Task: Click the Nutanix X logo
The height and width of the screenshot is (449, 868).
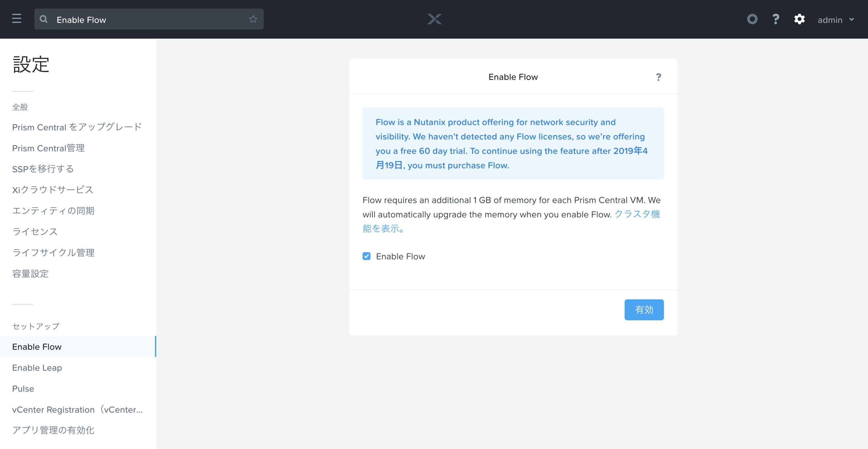Action: pos(434,19)
